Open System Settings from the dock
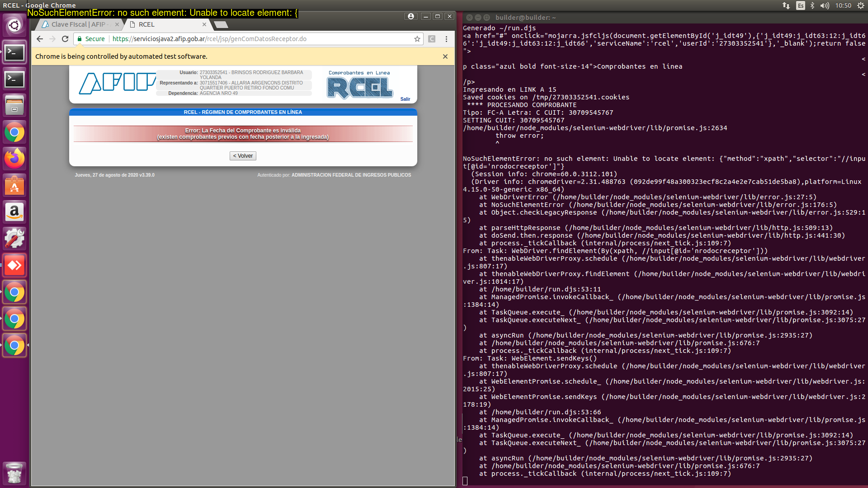Image resolution: width=868 pixels, height=488 pixels. click(14, 239)
